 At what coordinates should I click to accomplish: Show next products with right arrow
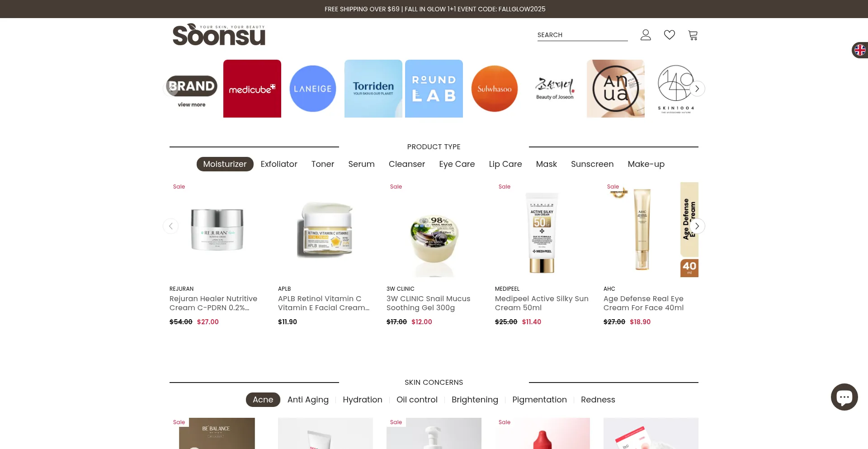coord(697,226)
